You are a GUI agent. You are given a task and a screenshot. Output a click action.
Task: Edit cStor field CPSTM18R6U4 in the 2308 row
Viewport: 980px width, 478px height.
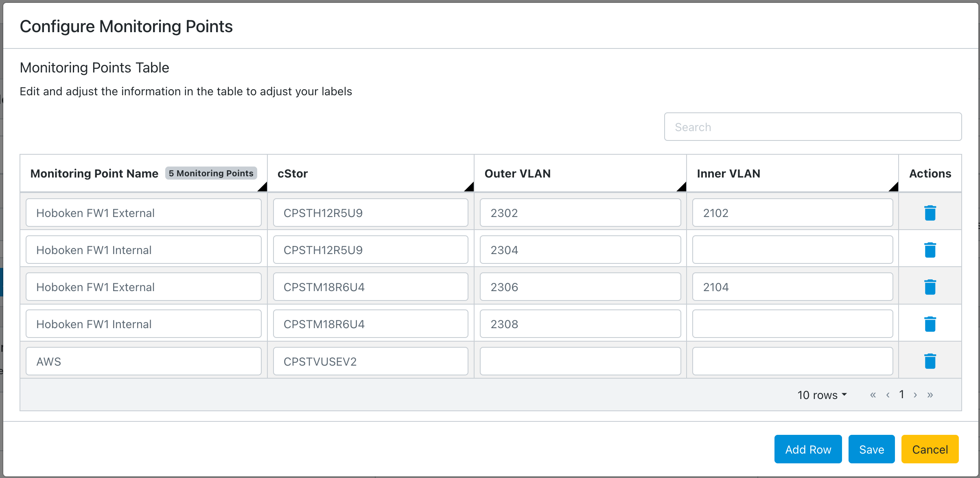click(x=370, y=324)
